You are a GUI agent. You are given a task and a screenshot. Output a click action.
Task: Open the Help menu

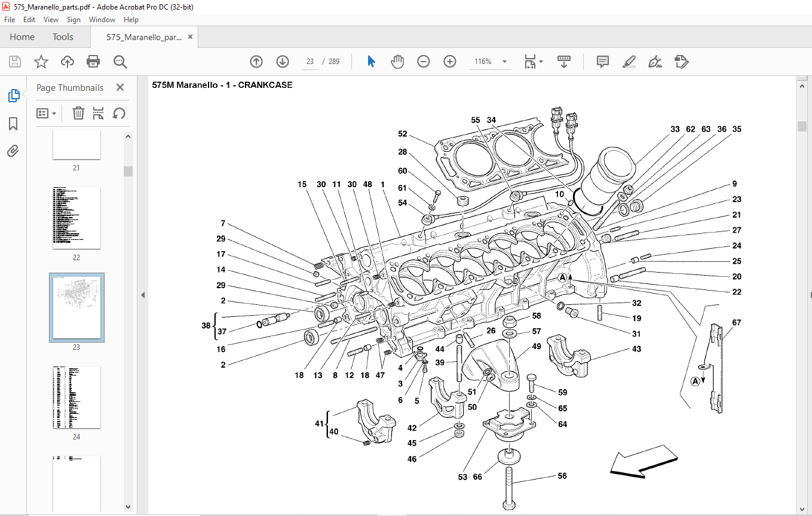pos(131,20)
